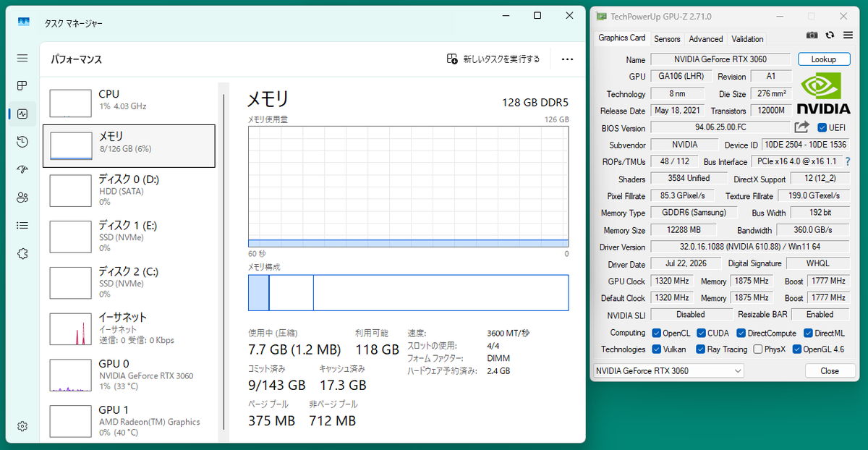Image resolution: width=868 pixels, height=450 pixels.
Task: Open Task Manager settings gear icon
Action: coord(22,426)
